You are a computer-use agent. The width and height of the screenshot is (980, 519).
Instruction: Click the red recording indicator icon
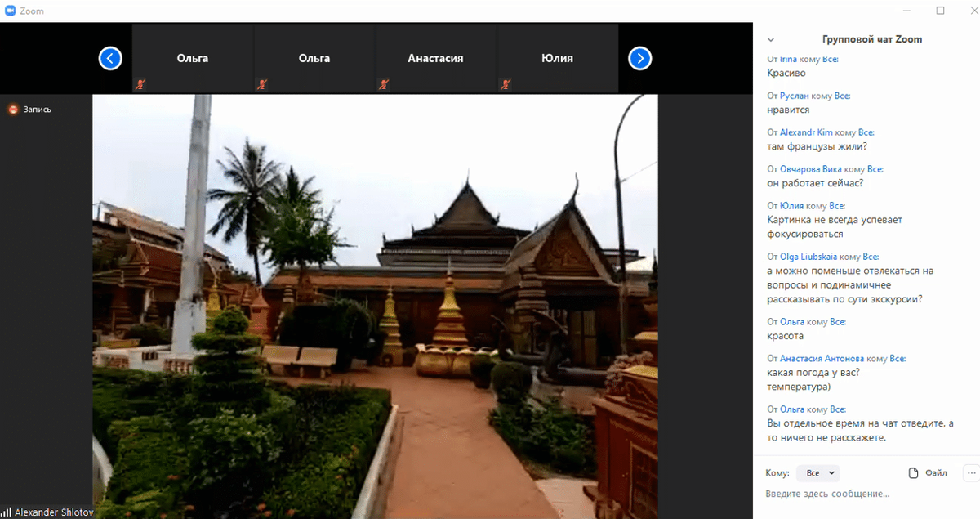[x=13, y=110]
